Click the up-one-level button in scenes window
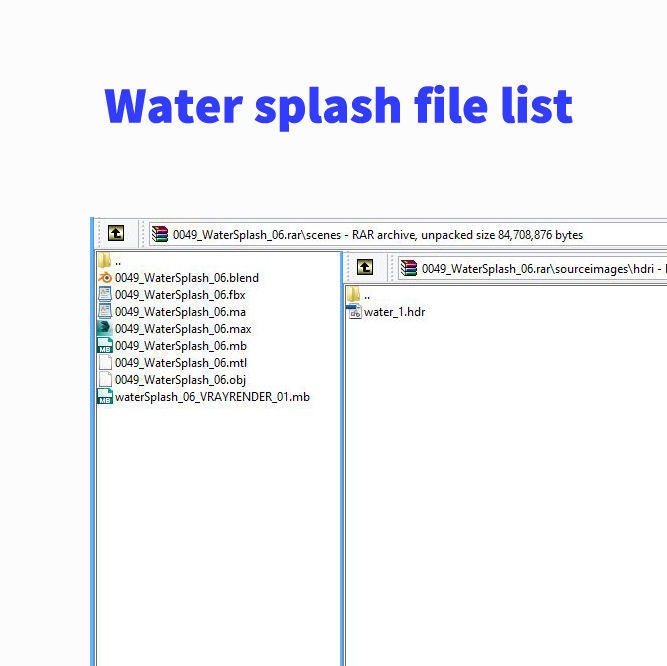 tap(116, 233)
